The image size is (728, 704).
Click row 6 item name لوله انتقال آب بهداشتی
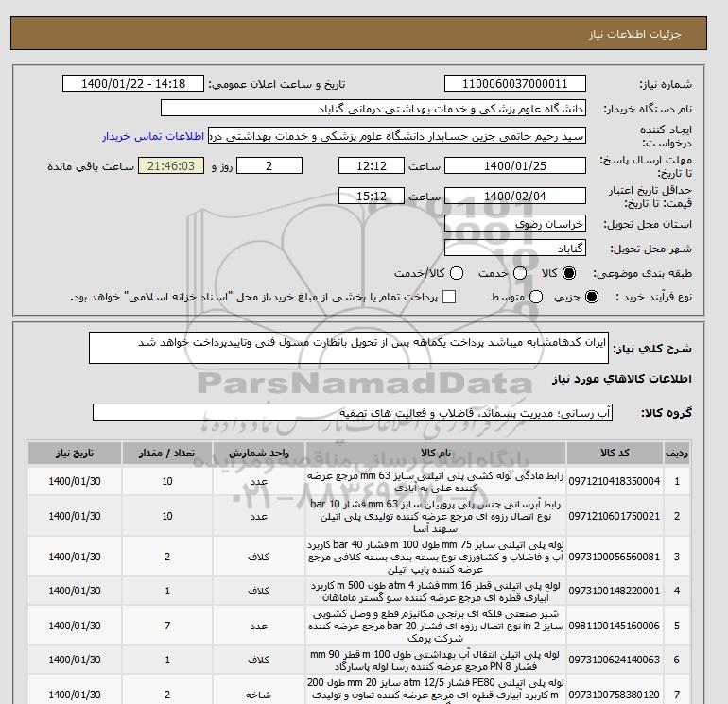click(x=436, y=661)
